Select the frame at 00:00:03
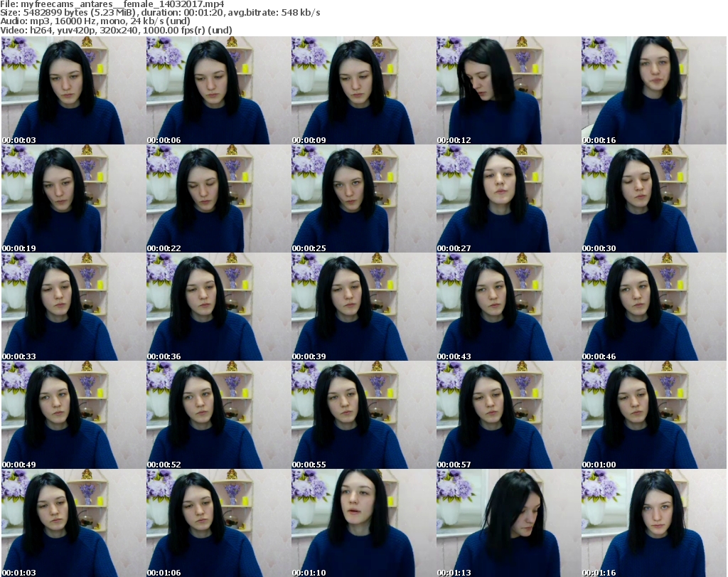 (73, 90)
